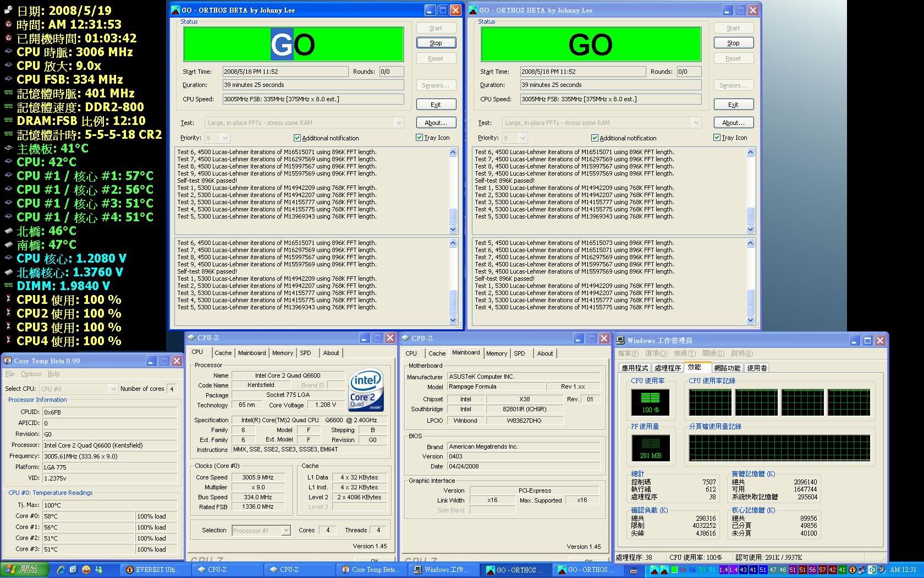Open the 檢視 menu in Task Manager
924x578 pixels.
(x=684, y=353)
